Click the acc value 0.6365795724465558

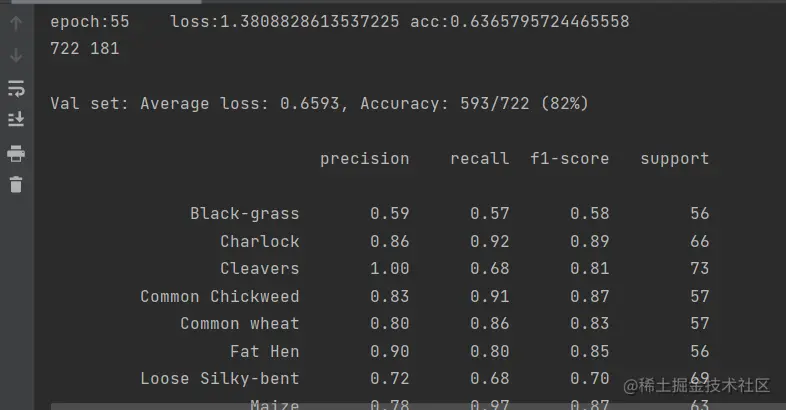click(x=520, y=22)
